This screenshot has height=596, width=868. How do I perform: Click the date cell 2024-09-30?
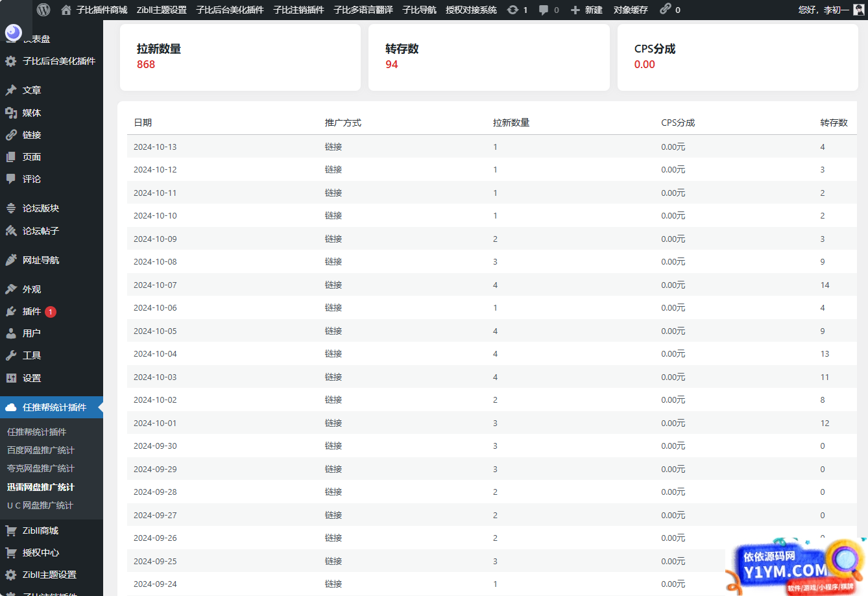[155, 446]
